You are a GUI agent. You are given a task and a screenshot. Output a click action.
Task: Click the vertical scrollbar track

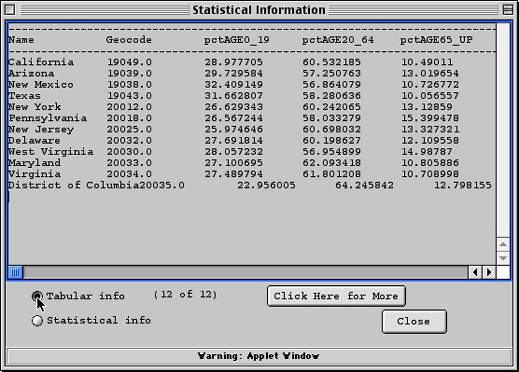point(503,130)
